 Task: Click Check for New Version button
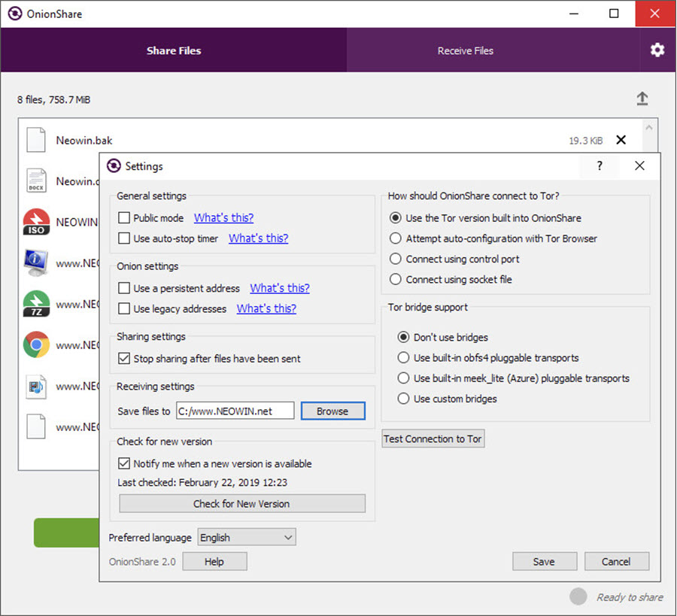[242, 504]
